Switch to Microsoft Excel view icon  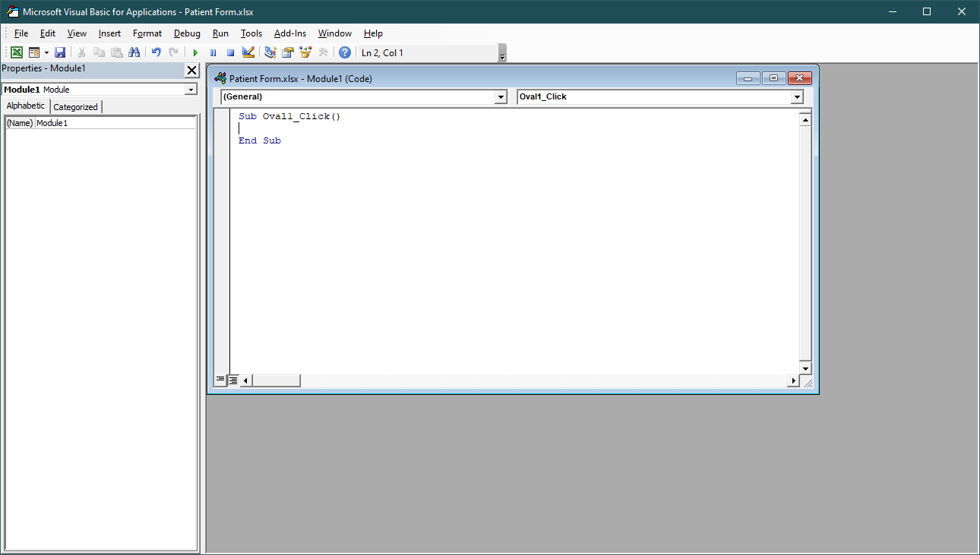click(x=16, y=52)
